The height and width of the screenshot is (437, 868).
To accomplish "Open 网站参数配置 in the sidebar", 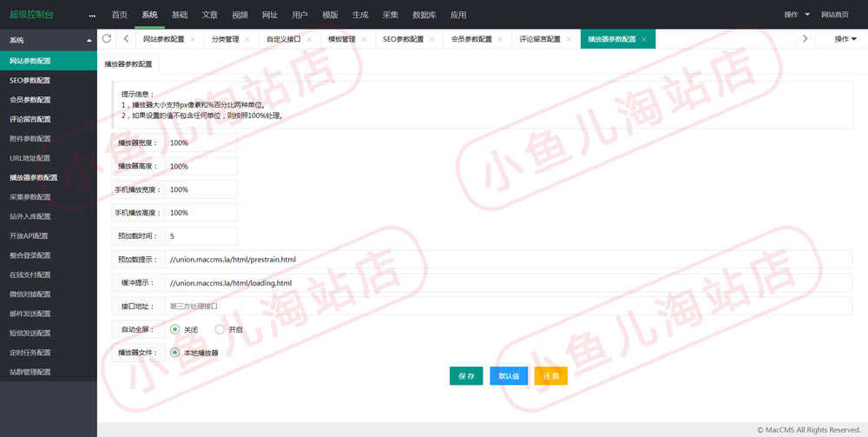I will pyautogui.click(x=48, y=60).
